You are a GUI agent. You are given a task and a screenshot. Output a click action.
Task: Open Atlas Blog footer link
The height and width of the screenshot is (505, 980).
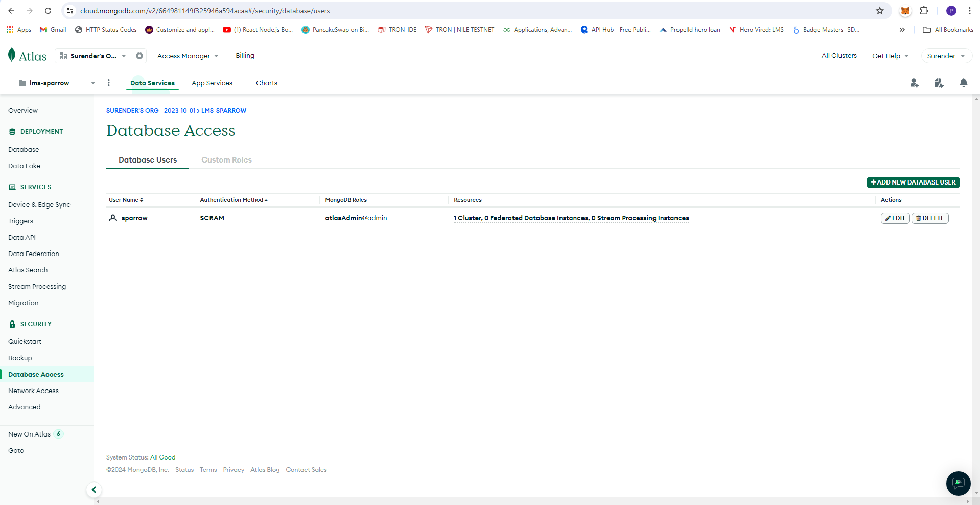265,470
